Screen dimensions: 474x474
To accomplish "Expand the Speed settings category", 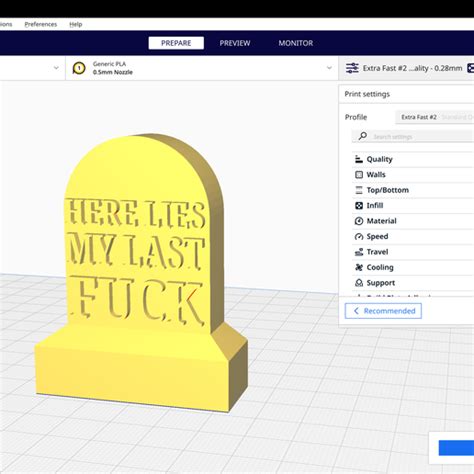I will pos(413,236).
